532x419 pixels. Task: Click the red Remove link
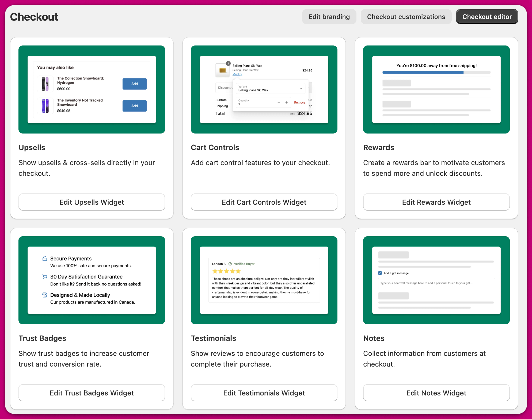tap(299, 102)
